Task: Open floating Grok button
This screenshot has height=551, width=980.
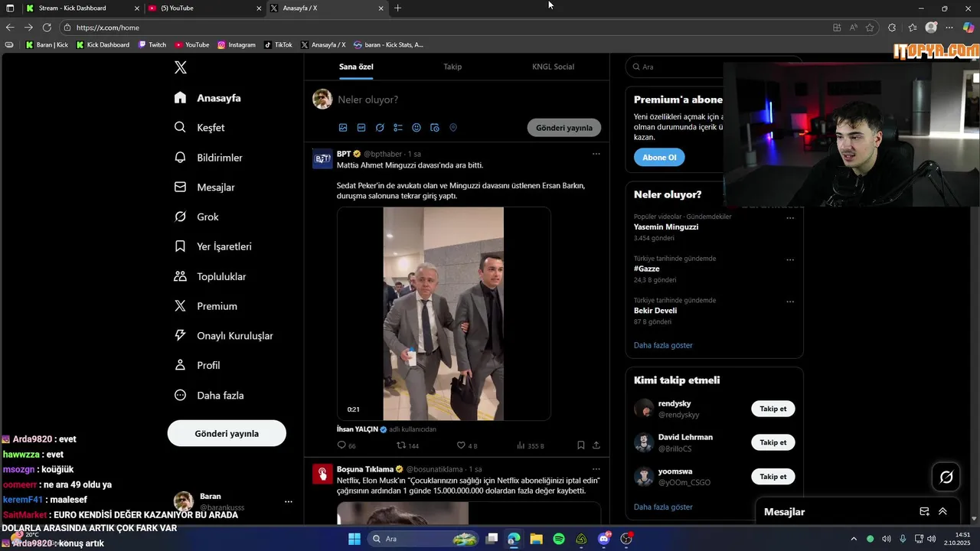Action: pos(946,478)
